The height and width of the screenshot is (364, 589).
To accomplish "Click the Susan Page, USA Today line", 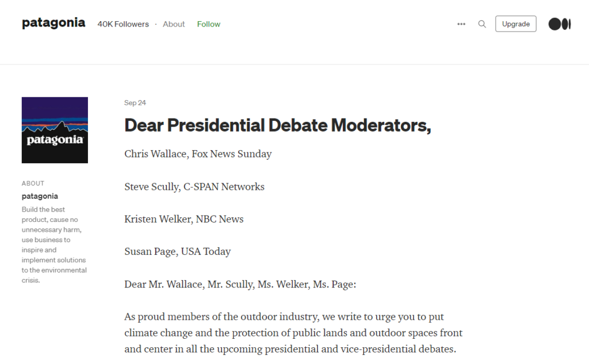I will point(177,251).
